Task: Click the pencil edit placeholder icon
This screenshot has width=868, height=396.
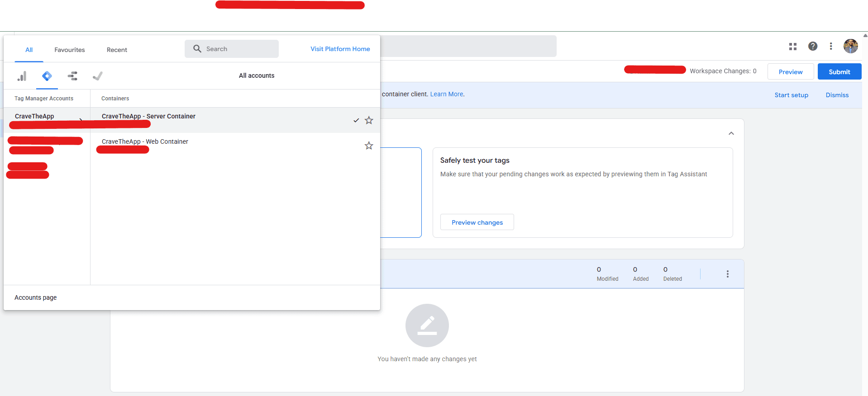Action: pos(427,325)
